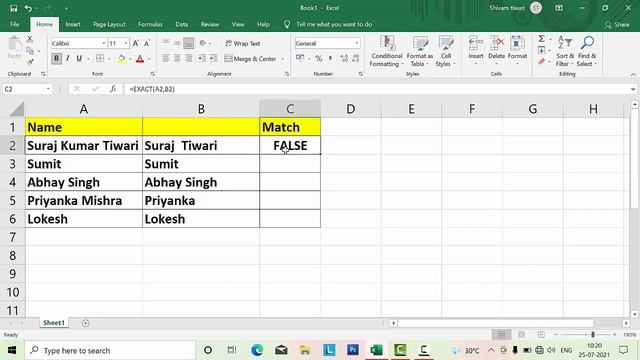
Task: Click Tell me what you want to do
Action: [x=334, y=24]
